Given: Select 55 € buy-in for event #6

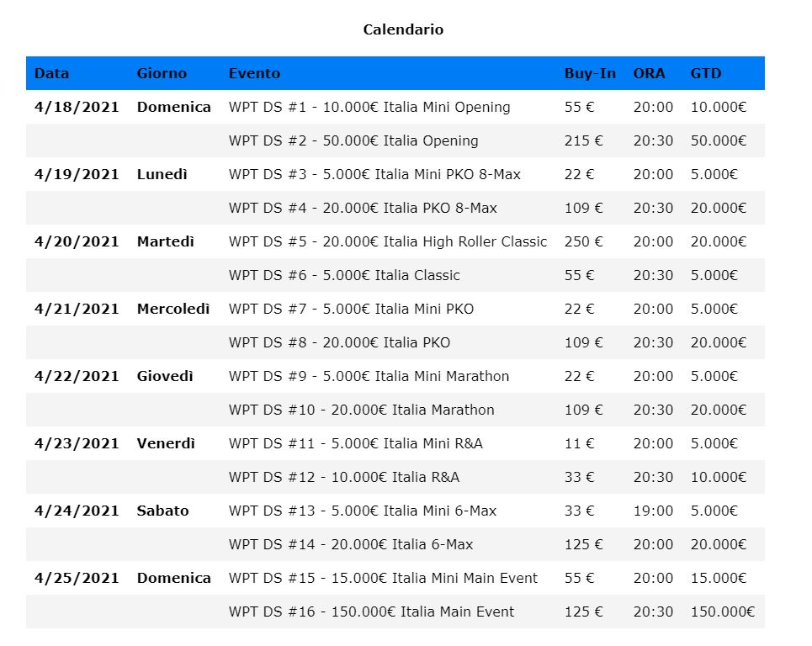Looking at the screenshot, I should tap(579, 275).
